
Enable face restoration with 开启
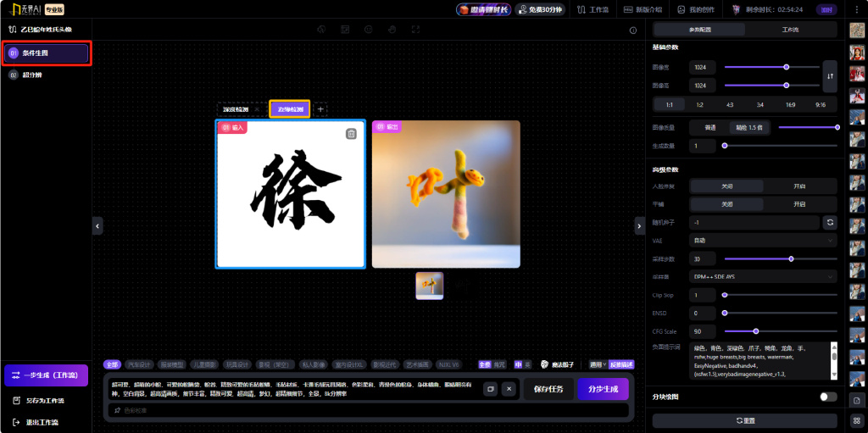coord(799,186)
